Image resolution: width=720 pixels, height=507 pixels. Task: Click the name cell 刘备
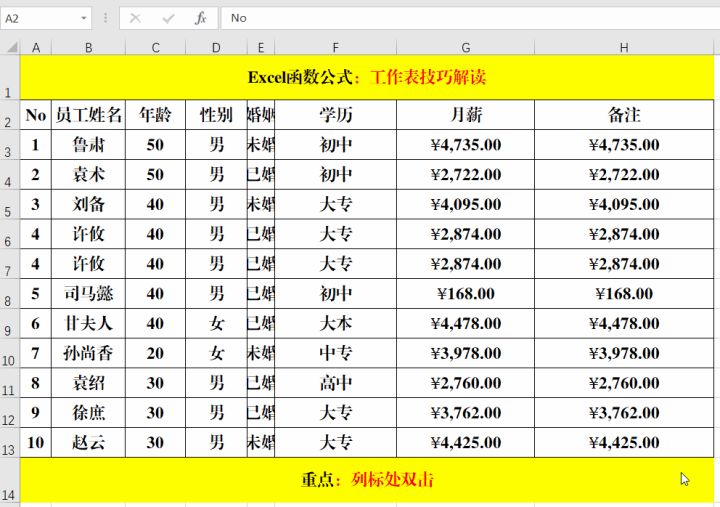click(x=89, y=204)
